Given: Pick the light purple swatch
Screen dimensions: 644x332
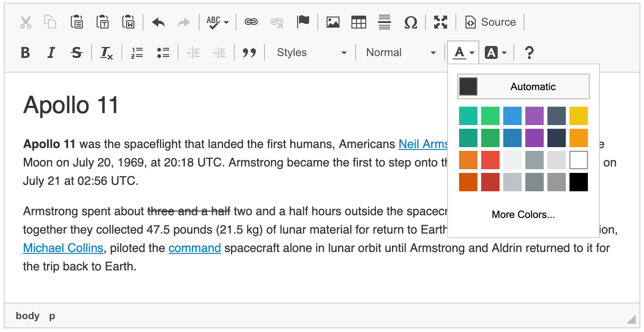Looking at the screenshot, I should coord(535,116).
